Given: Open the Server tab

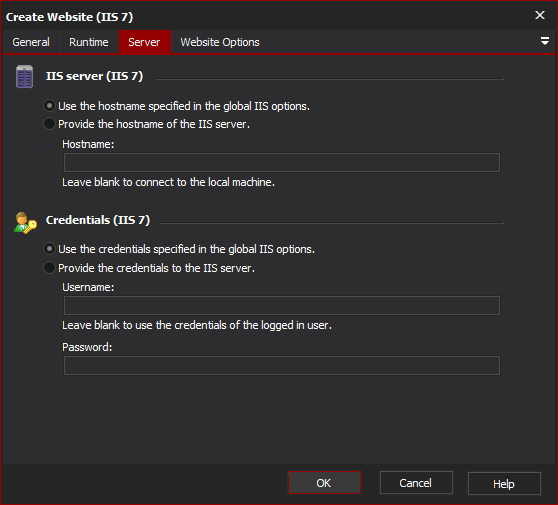Looking at the screenshot, I should (144, 42).
